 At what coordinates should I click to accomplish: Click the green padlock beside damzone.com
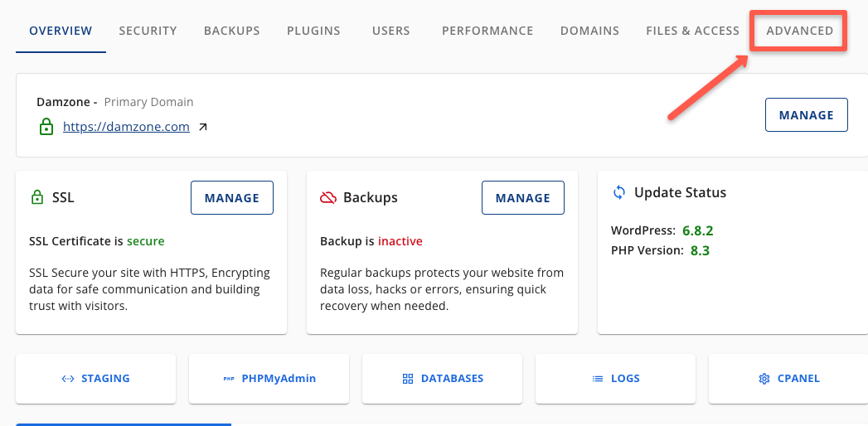(x=46, y=127)
